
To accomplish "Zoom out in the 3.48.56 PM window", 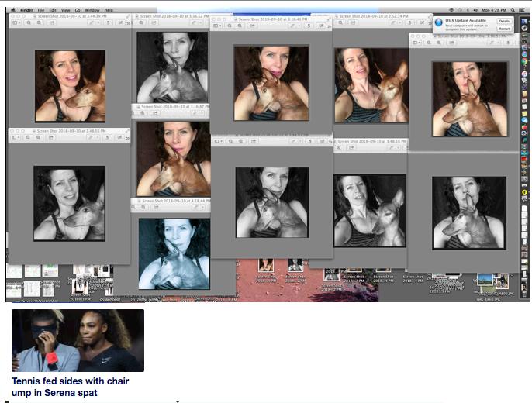I will pyautogui.click(x=28, y=137).
